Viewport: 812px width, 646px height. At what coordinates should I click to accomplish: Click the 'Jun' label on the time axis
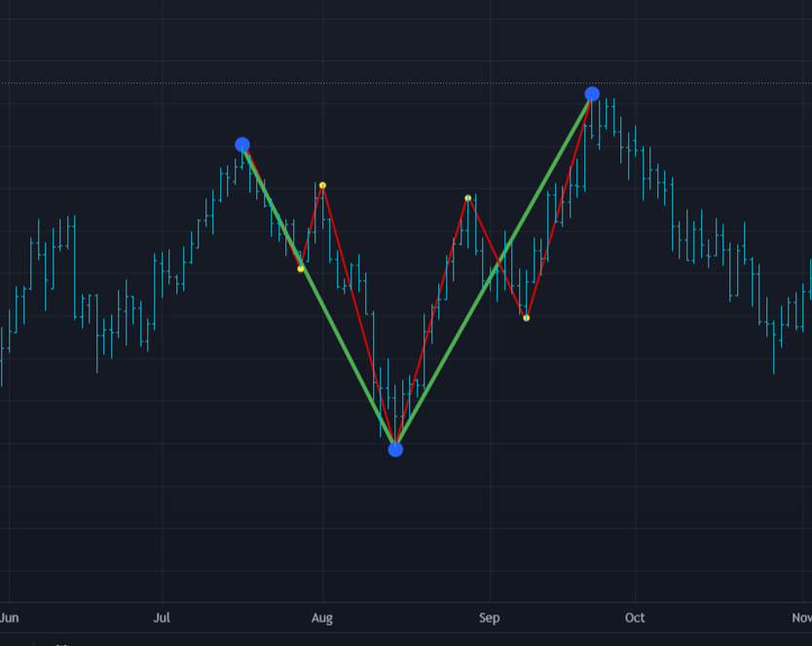[x=10, y=618]
